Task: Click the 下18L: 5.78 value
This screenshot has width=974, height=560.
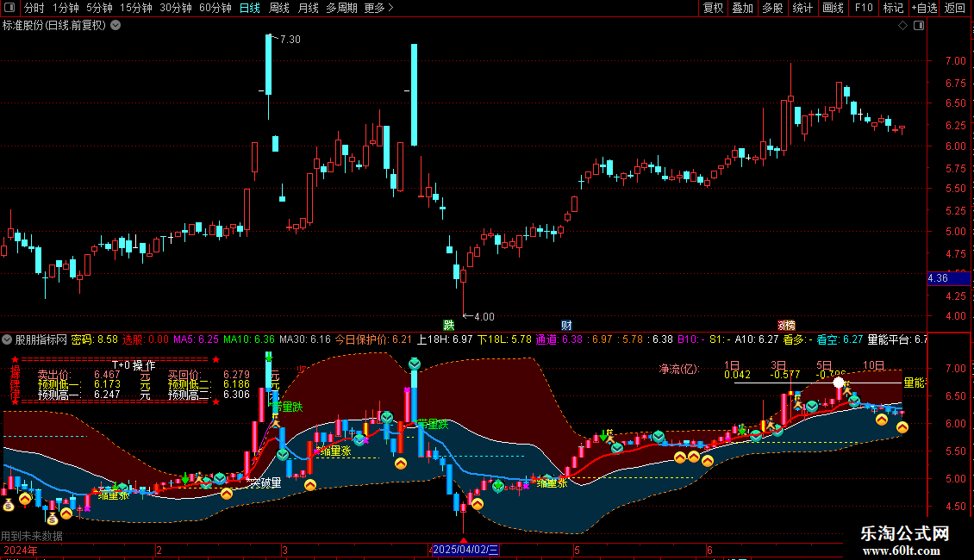Action: (x=504, y=339)
